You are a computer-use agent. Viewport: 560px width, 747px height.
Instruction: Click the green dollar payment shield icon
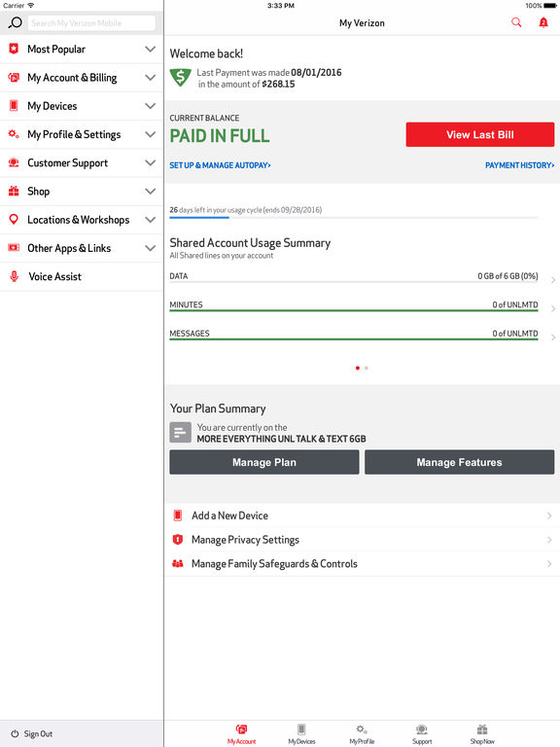pyautogui.click(x=181, y=77)
